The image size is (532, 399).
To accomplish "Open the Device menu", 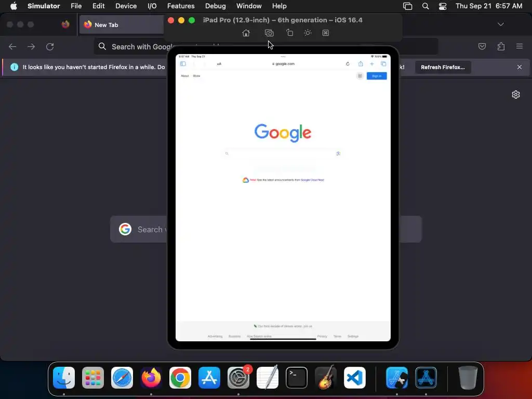I will (126, 6).
